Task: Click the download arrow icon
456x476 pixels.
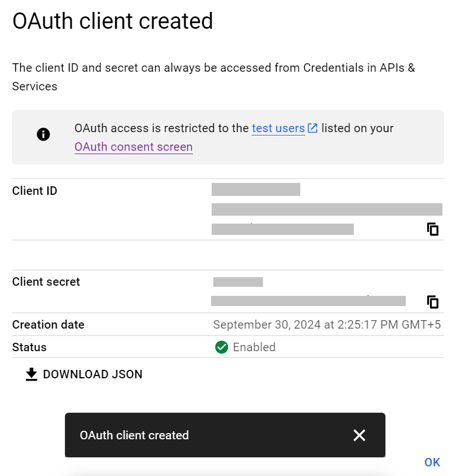Action: point(32,374)
